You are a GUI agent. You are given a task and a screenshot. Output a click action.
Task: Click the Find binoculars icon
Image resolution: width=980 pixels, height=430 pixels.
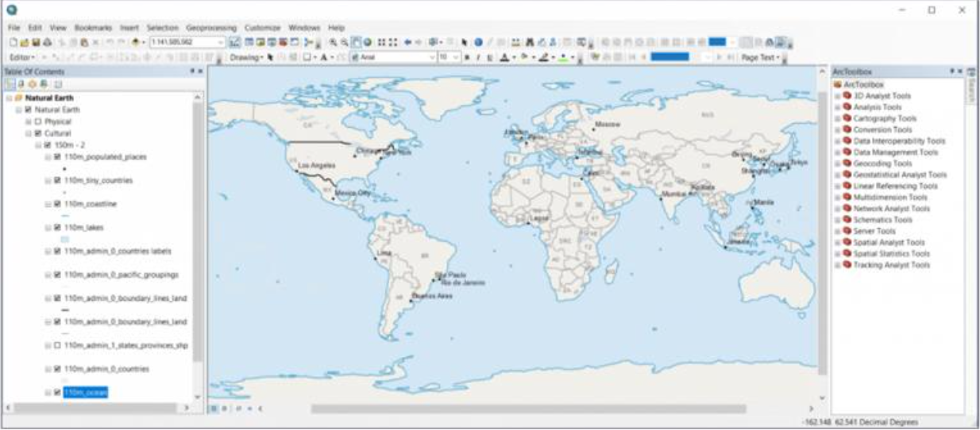[530, 41]
